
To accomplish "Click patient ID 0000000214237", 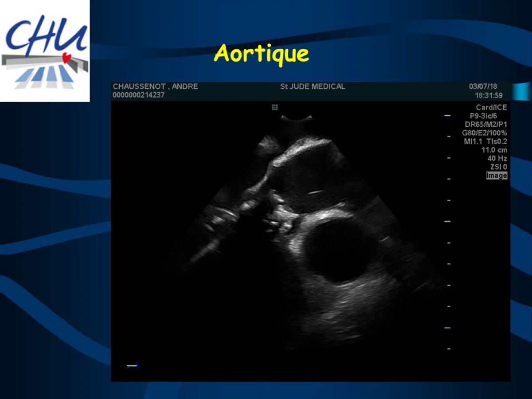I will point(139,95).
